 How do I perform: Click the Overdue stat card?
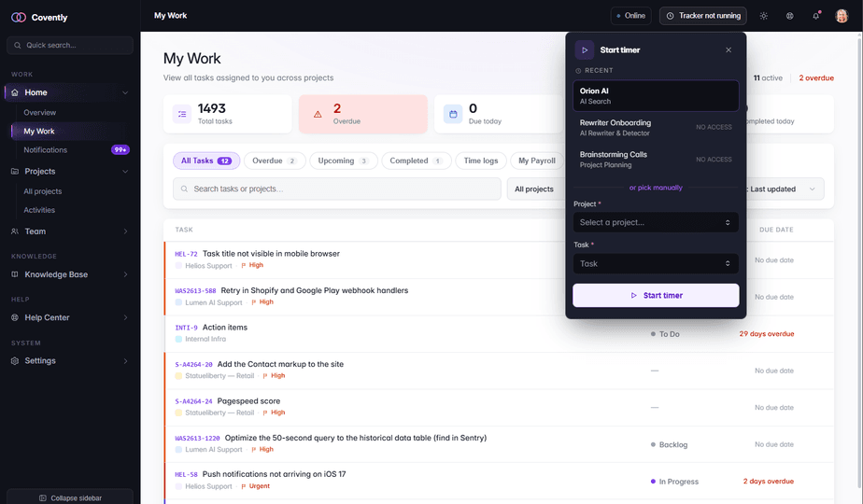click(363, 114)
